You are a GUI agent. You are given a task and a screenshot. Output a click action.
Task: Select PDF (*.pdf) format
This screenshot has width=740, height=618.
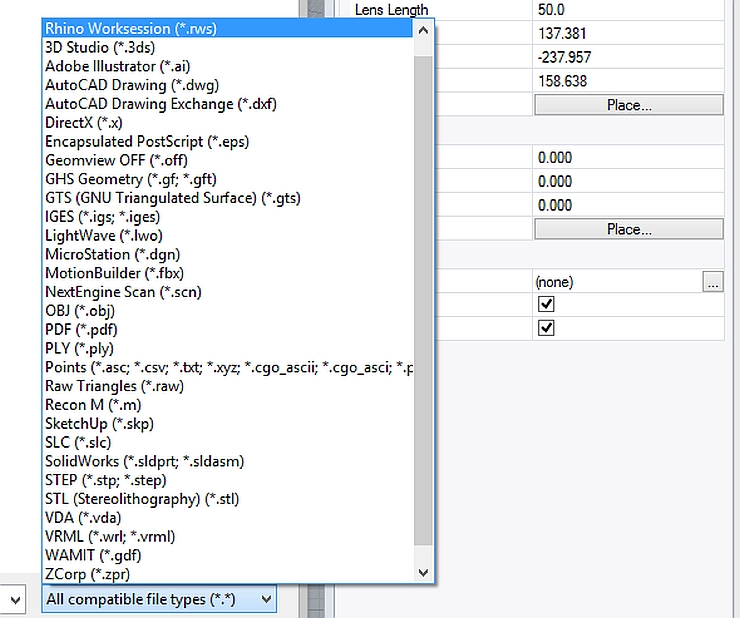click(x=227, y=330)
